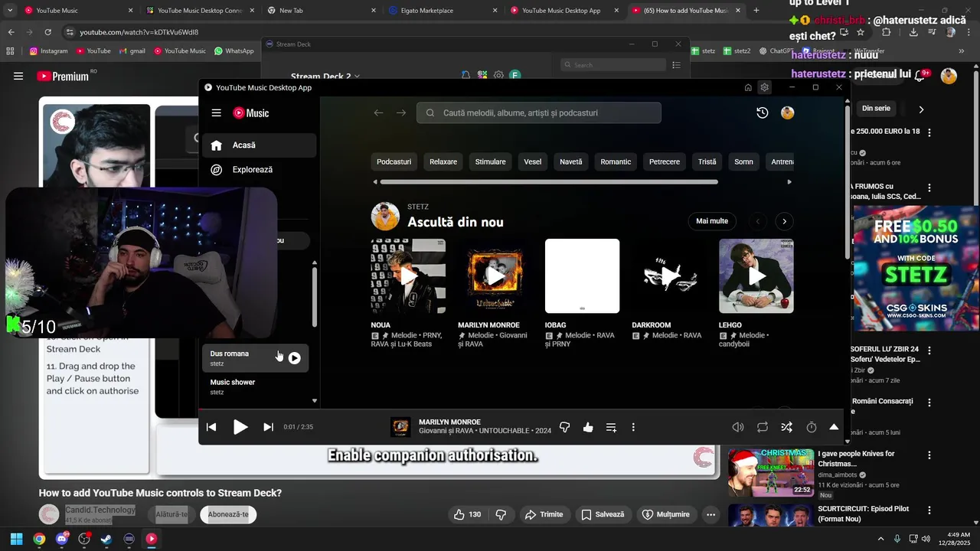Click the YouTube Music logo
The image size is (980, 551).
(251, 113)
